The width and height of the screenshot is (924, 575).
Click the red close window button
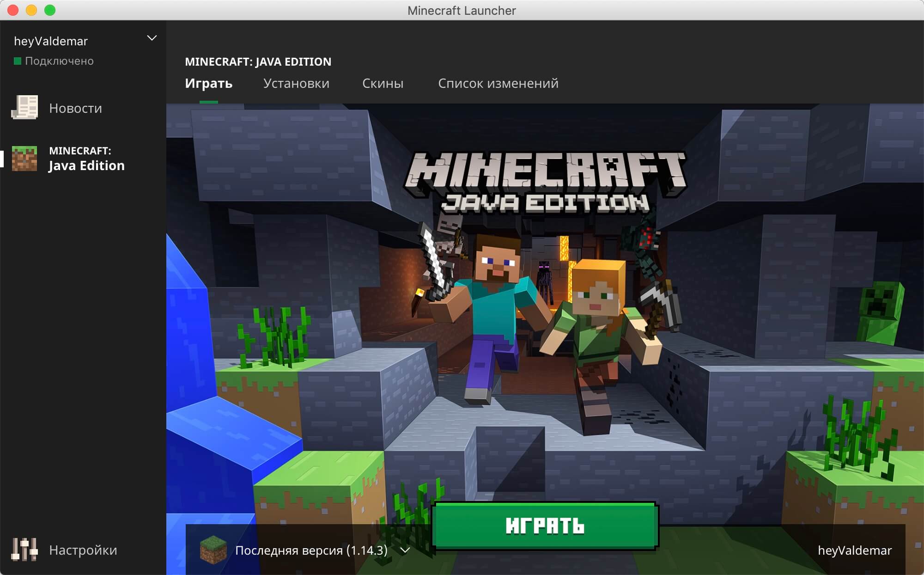[13, 10]
